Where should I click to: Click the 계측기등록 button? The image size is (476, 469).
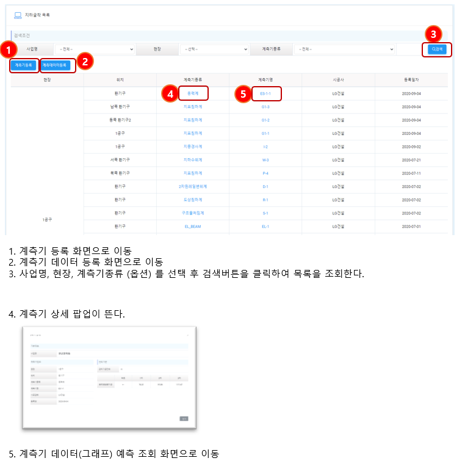(x=24, y=65)
